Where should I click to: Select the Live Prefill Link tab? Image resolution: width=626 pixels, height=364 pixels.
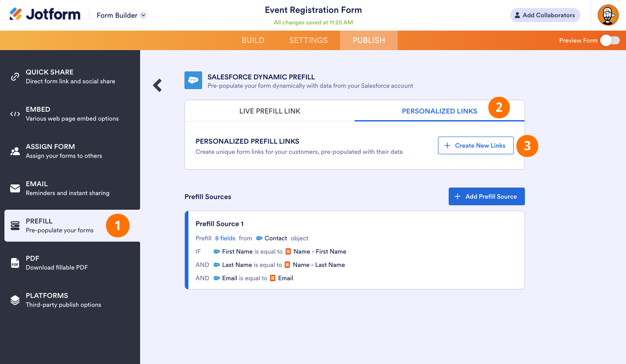tap(270, 111)
